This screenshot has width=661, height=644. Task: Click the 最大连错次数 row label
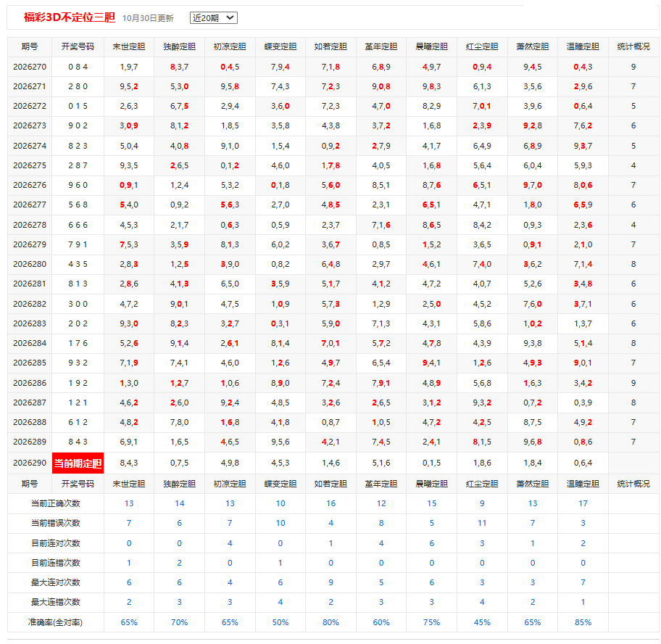pyautogui.click(x=56, y=602)
